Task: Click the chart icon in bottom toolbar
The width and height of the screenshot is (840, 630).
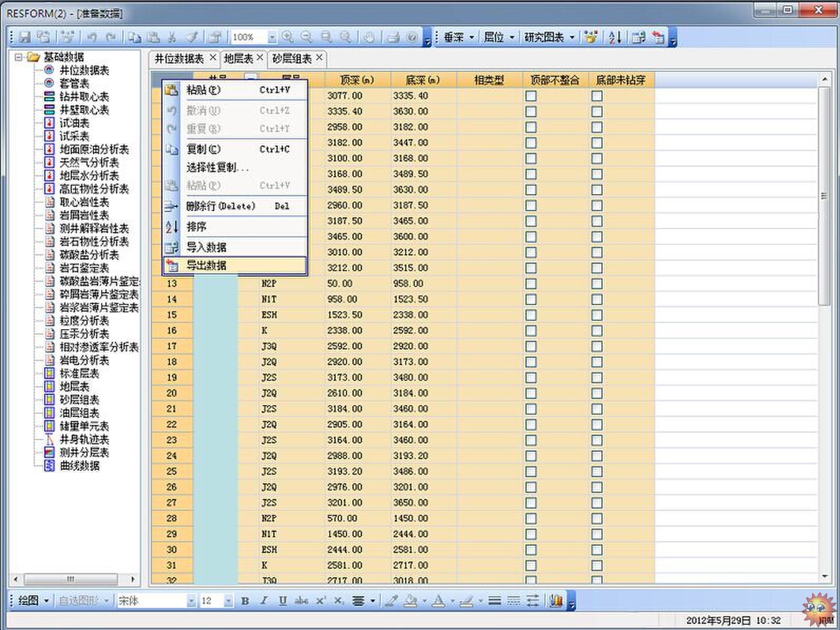Action: click(x=556, y=600)
